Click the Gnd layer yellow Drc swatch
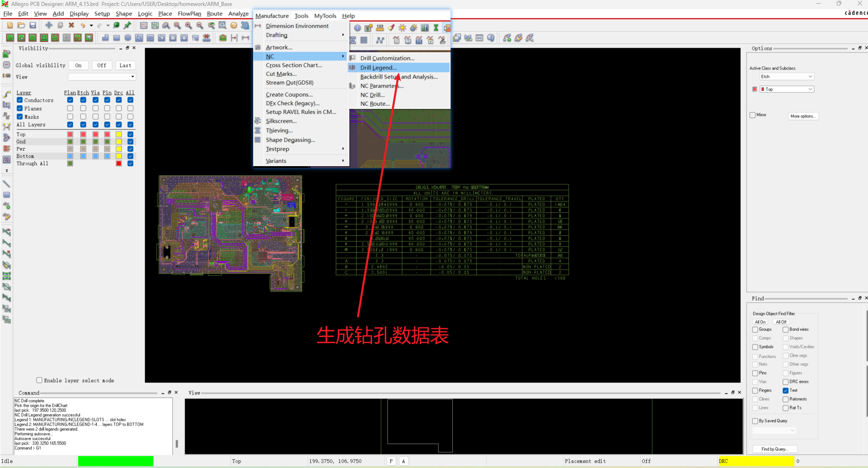This screenshot has width=868, height=468. pyautogui.click(x=118, y=142)
